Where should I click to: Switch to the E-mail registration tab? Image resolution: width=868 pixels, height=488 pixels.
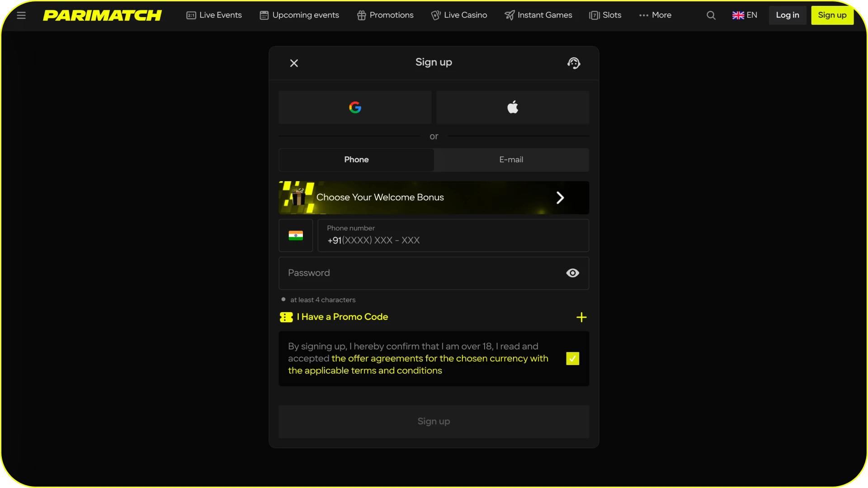tap(511, 160)
